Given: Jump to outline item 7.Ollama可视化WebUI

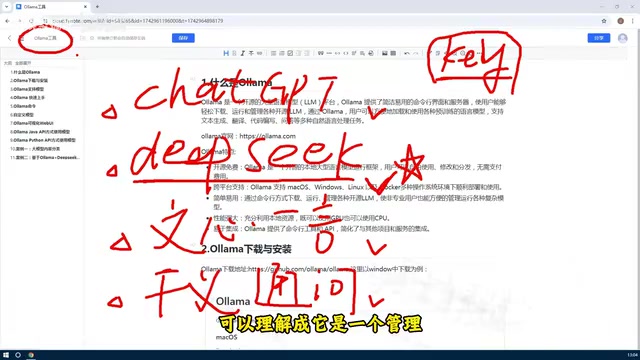Looking at the screenshot, I should tap(32, 123).
